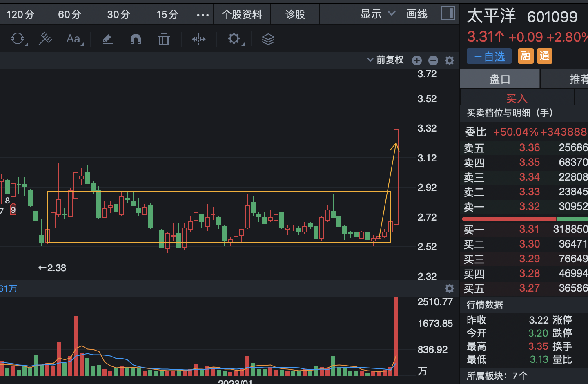Select the eraser drawing tool
The height and width of the screenshot is (384, 588).
(x=108, y=39)
